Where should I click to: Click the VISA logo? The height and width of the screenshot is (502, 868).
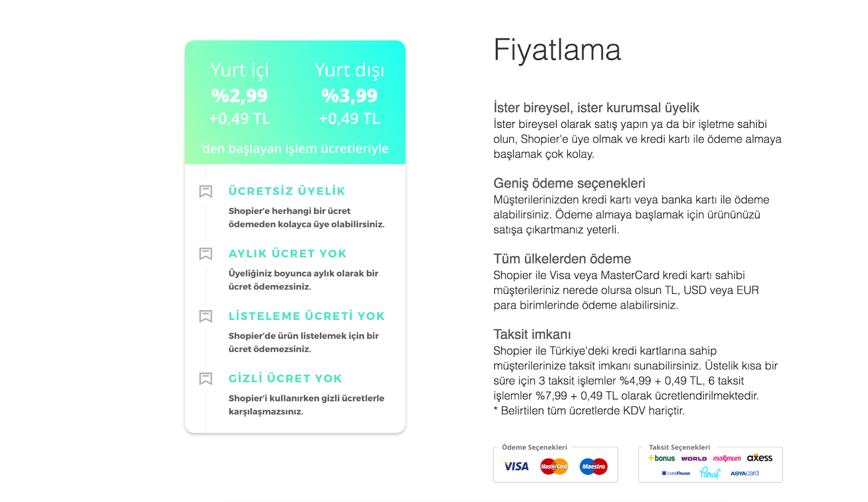point(516,466)
